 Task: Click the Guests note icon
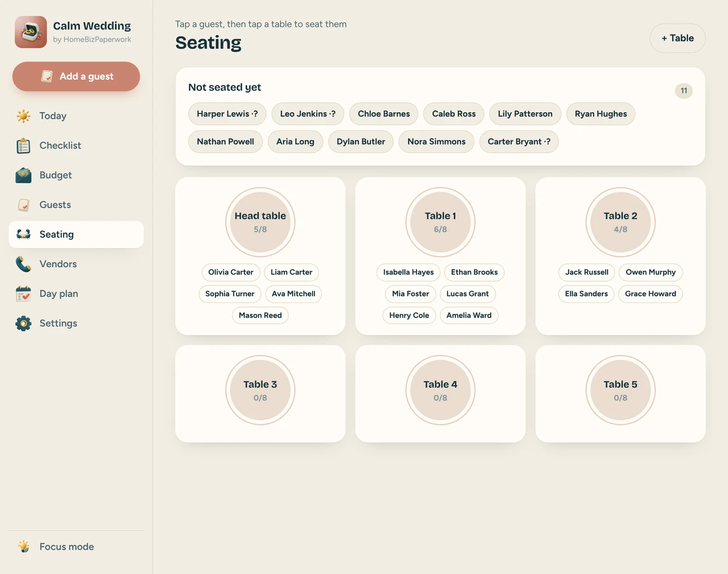23,204
